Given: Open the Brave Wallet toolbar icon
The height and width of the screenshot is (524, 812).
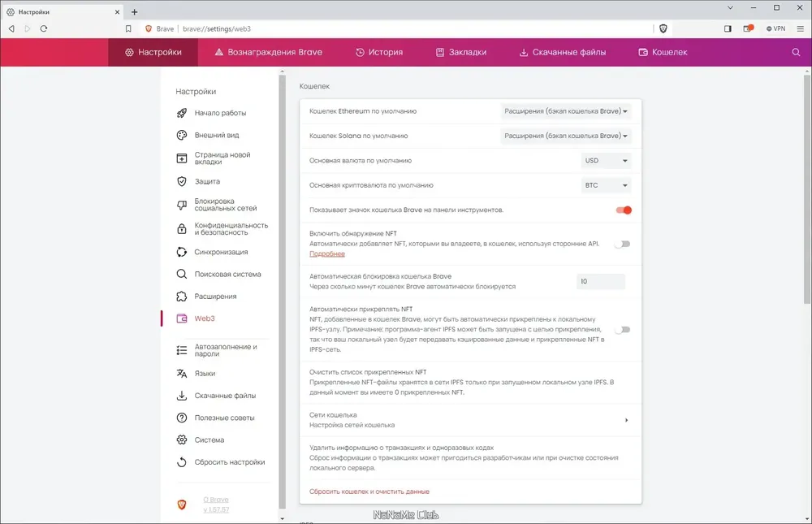Looking at the screenshot, I should click(x=748, y=28).
